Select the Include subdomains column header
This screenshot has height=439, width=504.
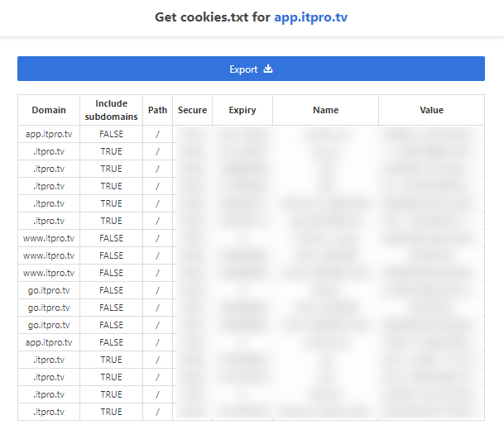point(111,110)
